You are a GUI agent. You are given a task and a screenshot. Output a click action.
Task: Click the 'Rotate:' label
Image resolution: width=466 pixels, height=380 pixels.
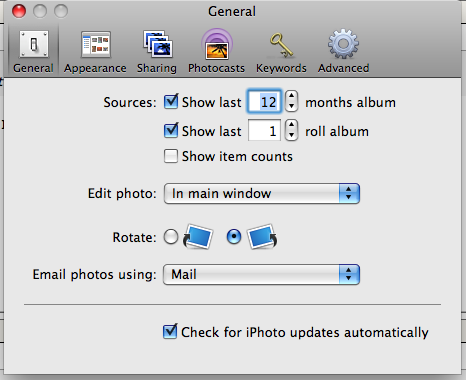point(134,237)
